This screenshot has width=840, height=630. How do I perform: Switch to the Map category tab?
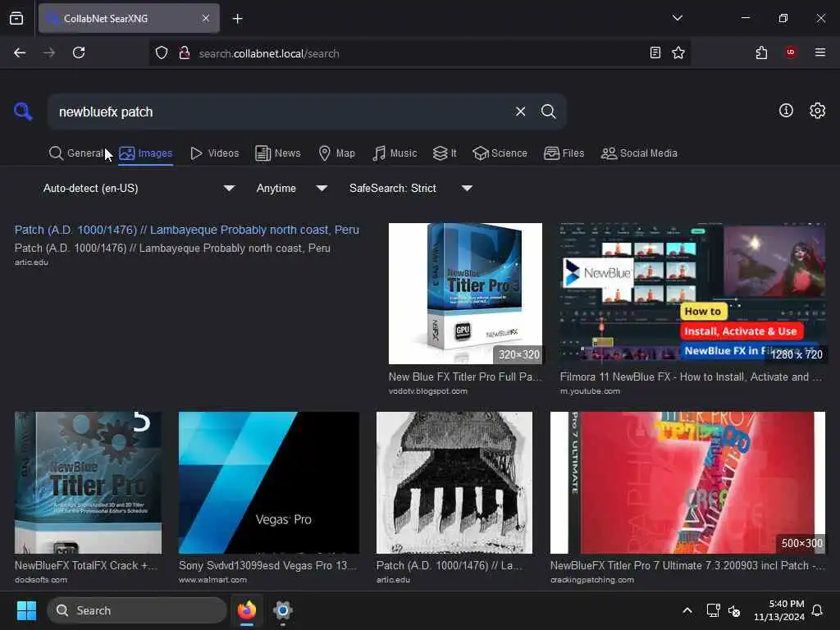[x=336, y=153]
